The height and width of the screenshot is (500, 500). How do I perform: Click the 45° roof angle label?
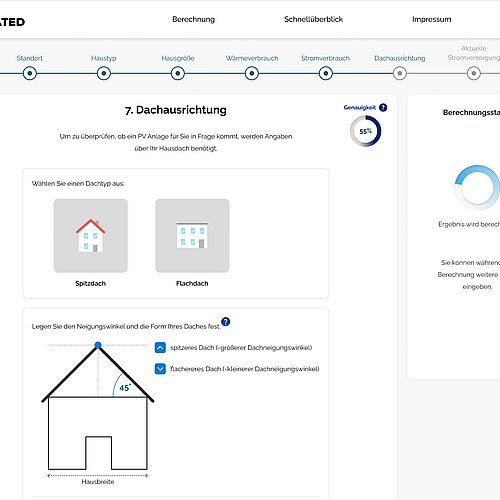125,387
